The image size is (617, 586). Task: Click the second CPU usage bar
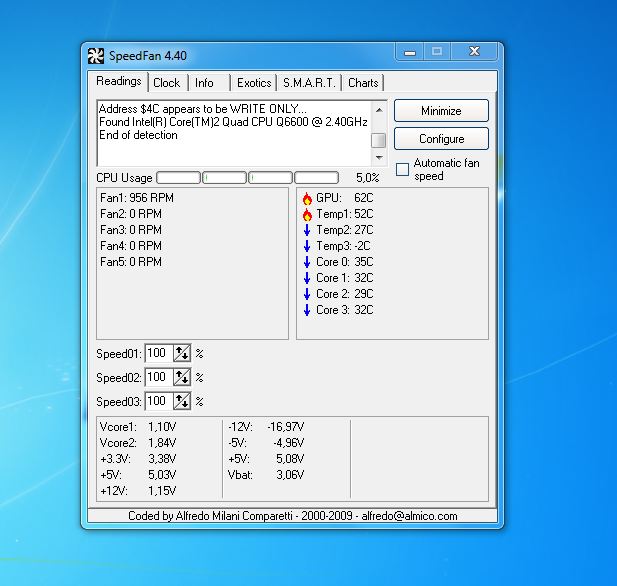pyautogui.click(x=224, y=177)
